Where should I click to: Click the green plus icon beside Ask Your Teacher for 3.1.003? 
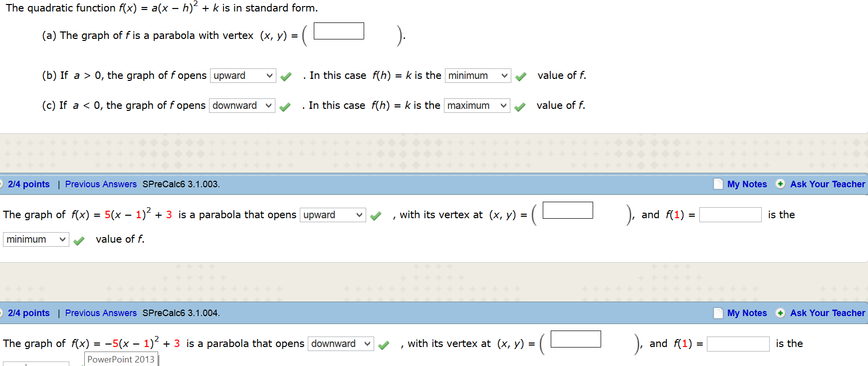click(780, 184)
